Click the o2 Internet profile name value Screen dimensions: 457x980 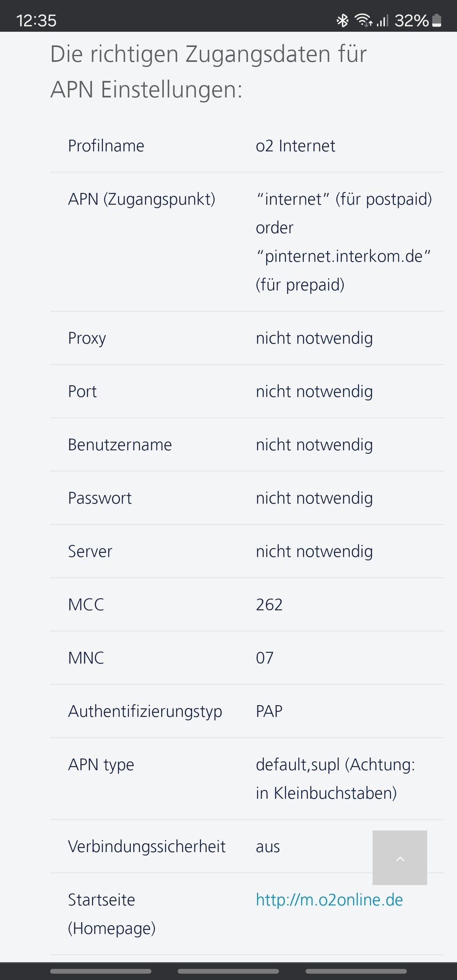(x=295, y=146)
